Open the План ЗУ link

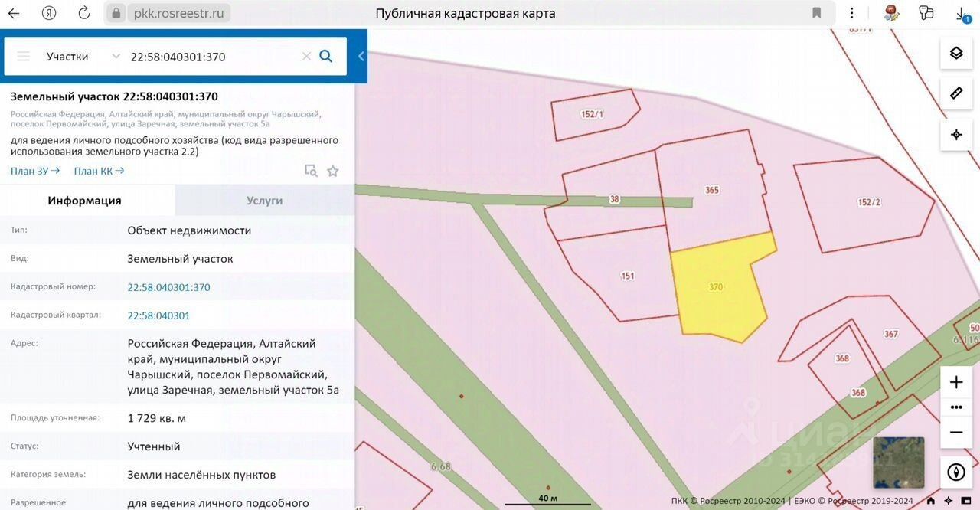tap(35, 171)
